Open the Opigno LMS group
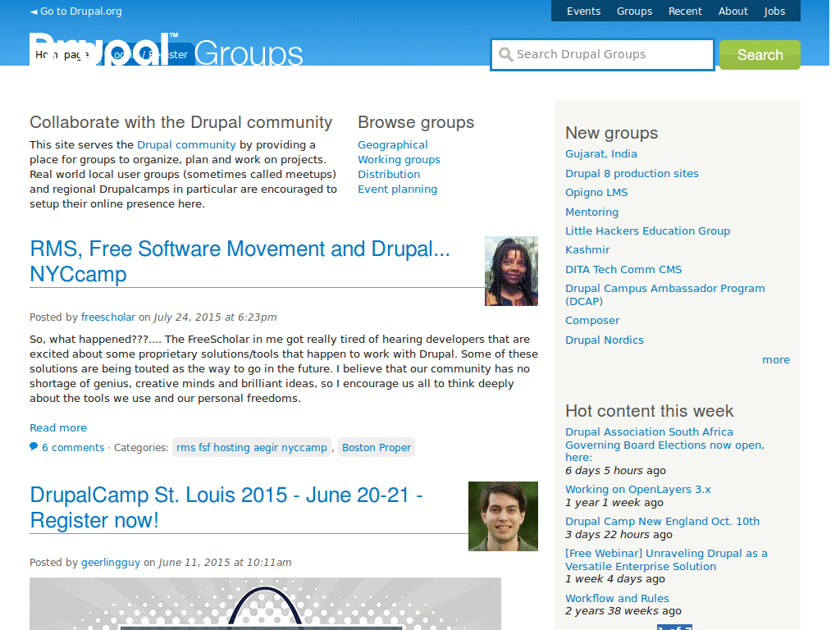 [596, 192]
